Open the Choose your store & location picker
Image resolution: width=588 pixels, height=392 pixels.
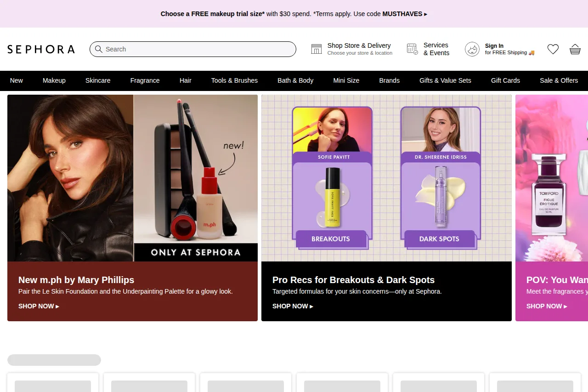coord(360,53)
